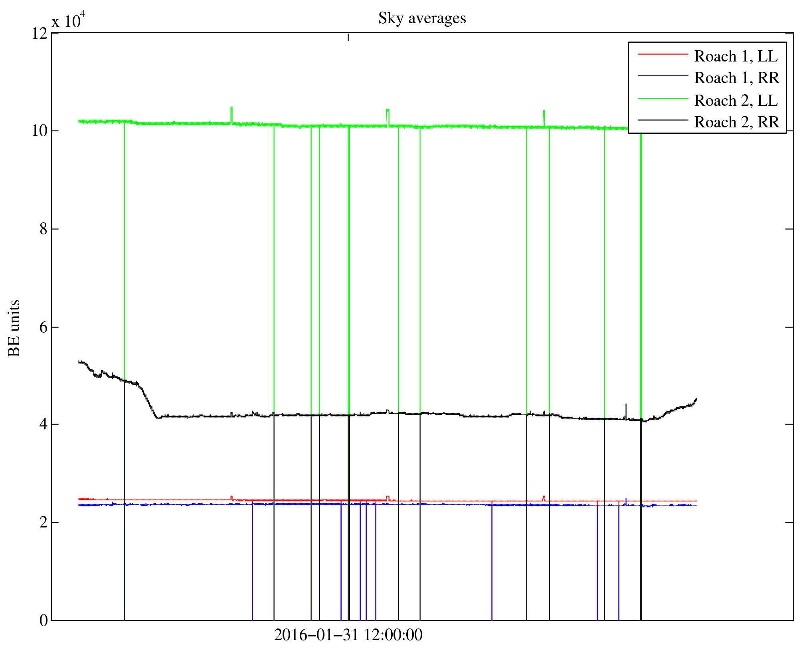
Task: Click the y-axis tick label 0
Action: [44, 620]
